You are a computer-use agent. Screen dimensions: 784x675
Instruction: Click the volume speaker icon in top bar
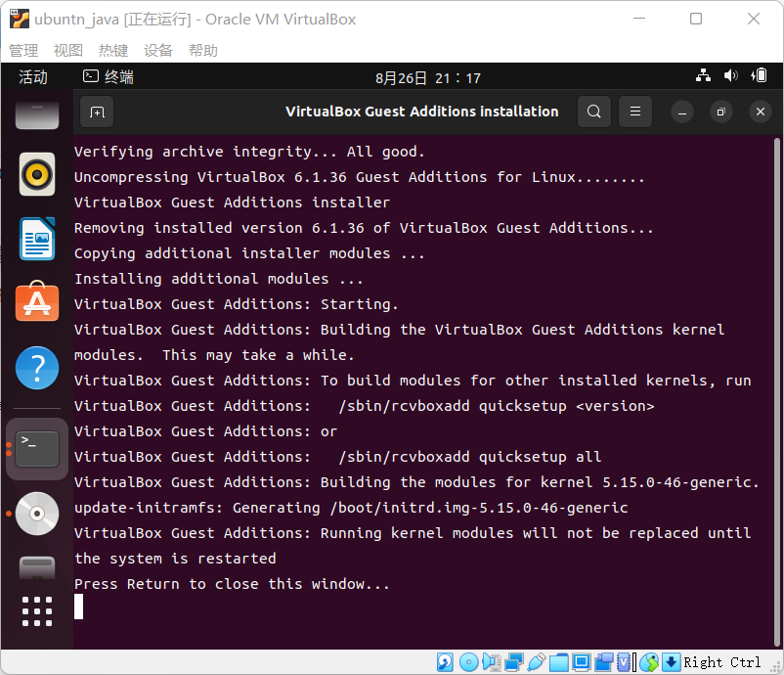[x=730, y=76]
